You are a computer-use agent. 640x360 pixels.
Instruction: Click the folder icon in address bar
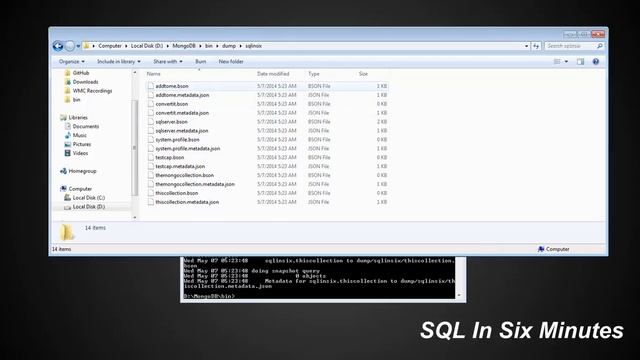[86, 46]
